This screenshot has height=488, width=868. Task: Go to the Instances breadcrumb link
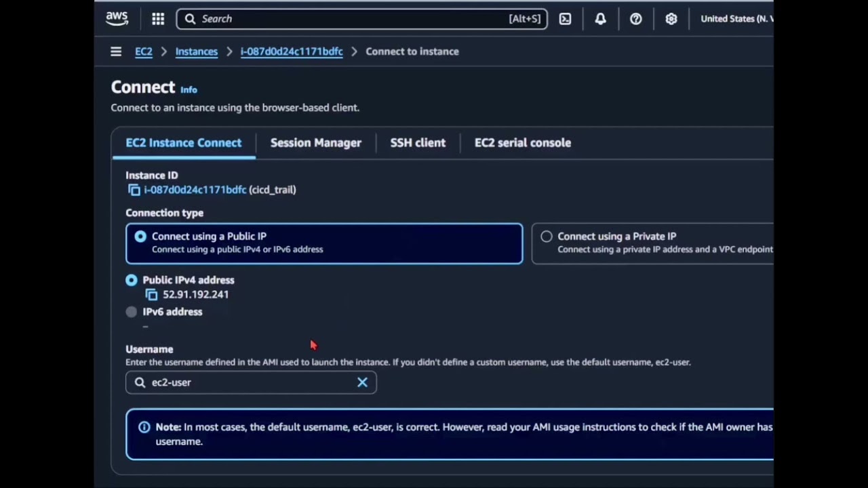tap(197, 52)
